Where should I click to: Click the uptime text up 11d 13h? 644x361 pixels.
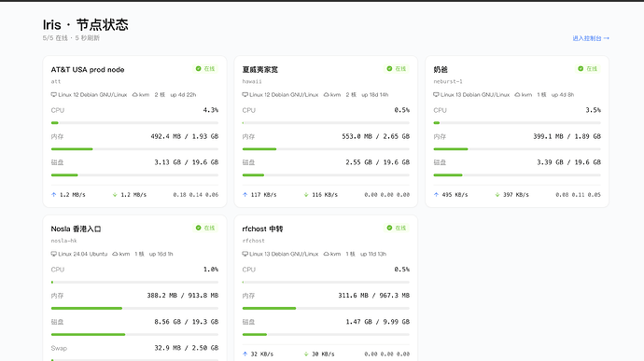coord(373,255)
